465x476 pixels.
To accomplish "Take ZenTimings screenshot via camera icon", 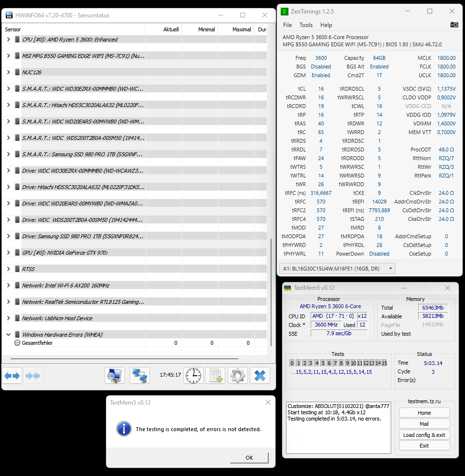I will pos(454,25).
